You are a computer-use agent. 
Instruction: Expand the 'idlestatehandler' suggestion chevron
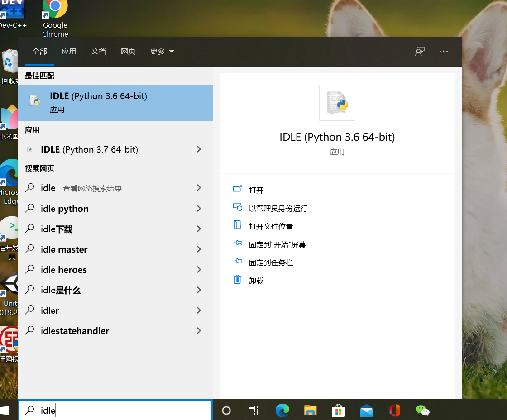pos(199,331)
